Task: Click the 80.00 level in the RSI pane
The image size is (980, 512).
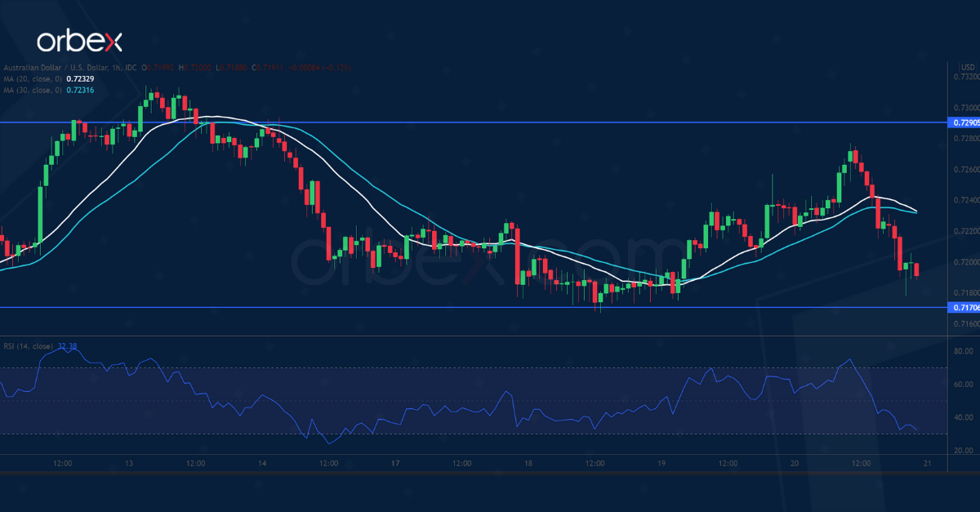Action: pyautogui.click(x=962, y=351)
